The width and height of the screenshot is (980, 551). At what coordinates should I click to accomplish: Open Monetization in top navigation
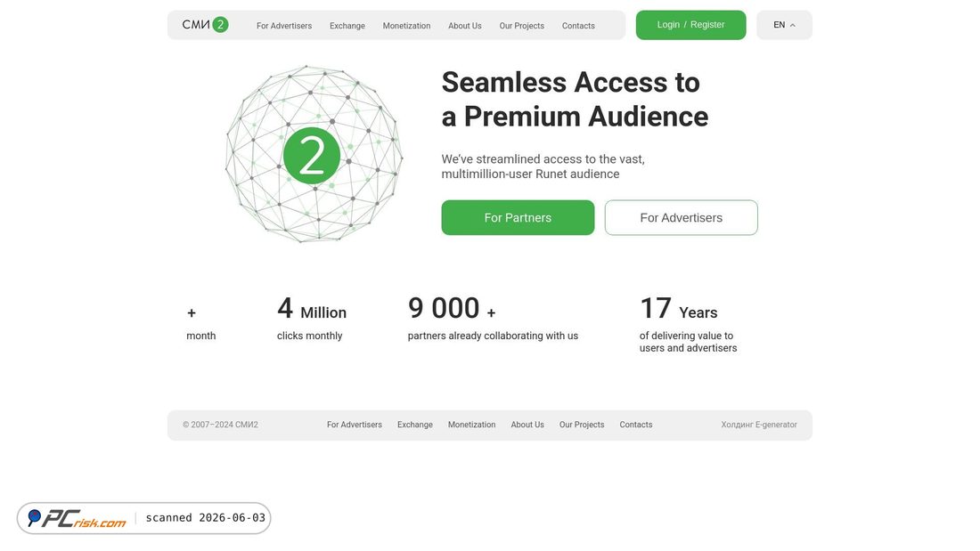(406, 26)
